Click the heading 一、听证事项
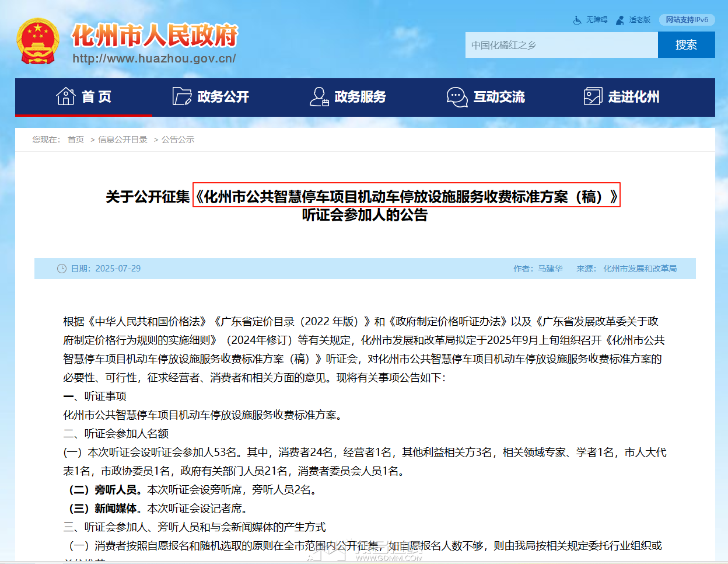The width and height of the screenshot is (728, 564). pos(95,396)
